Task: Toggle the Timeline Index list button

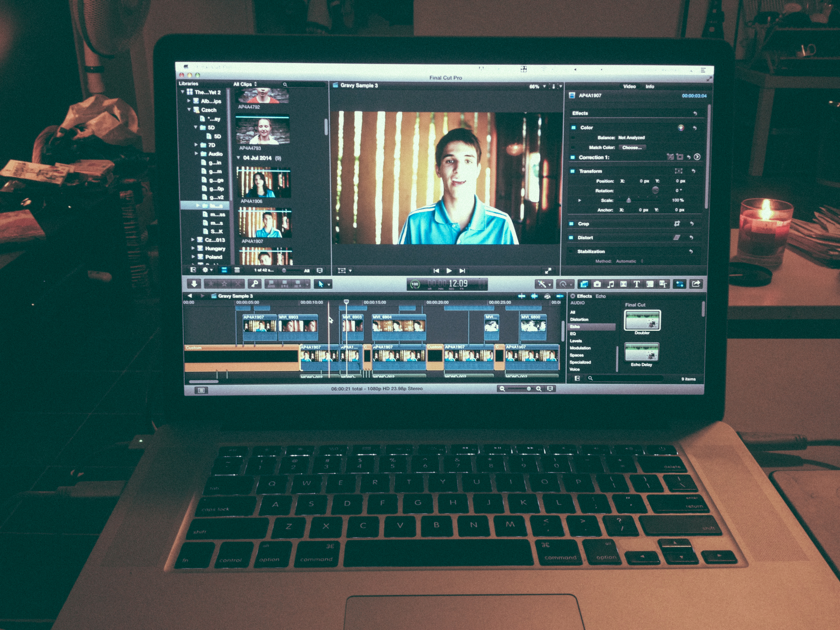Action: click(201, 390)
